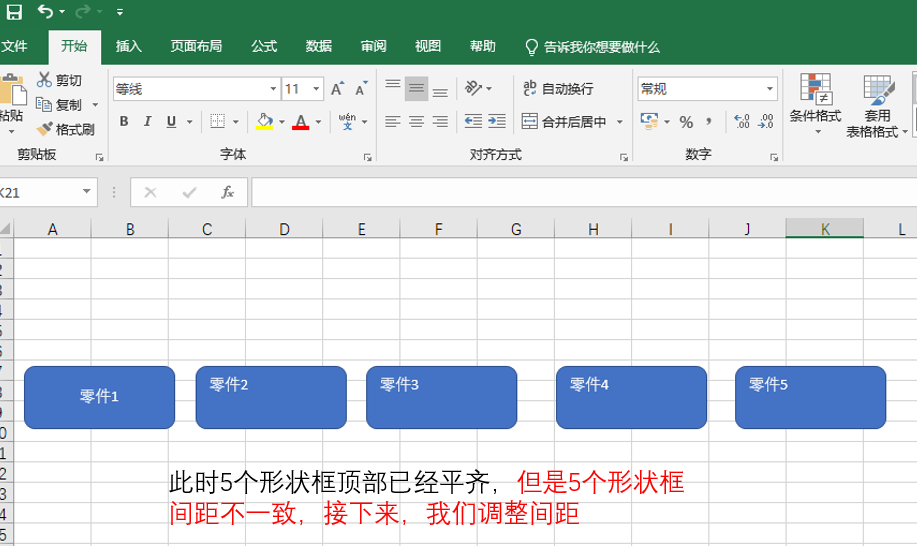
Task: Click the Save icon in quick access toolbar
Action: pyautogui.click(x=14, y=12)
